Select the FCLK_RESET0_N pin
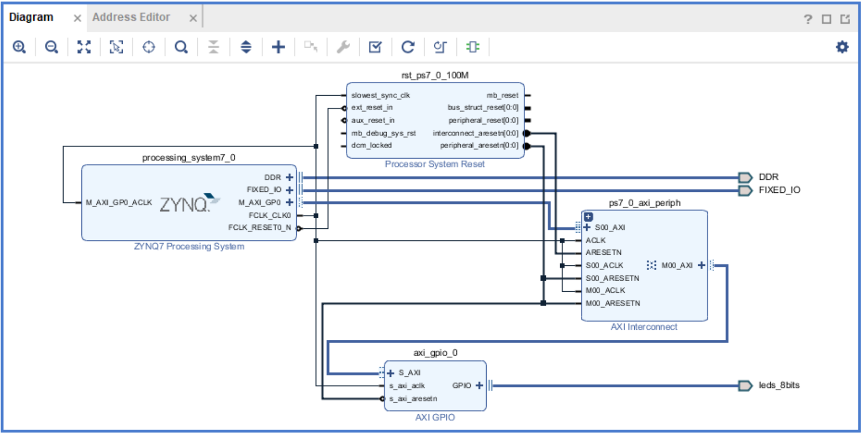Image resolution: width=868 pixels, height=436 pixels. point(260,228)
